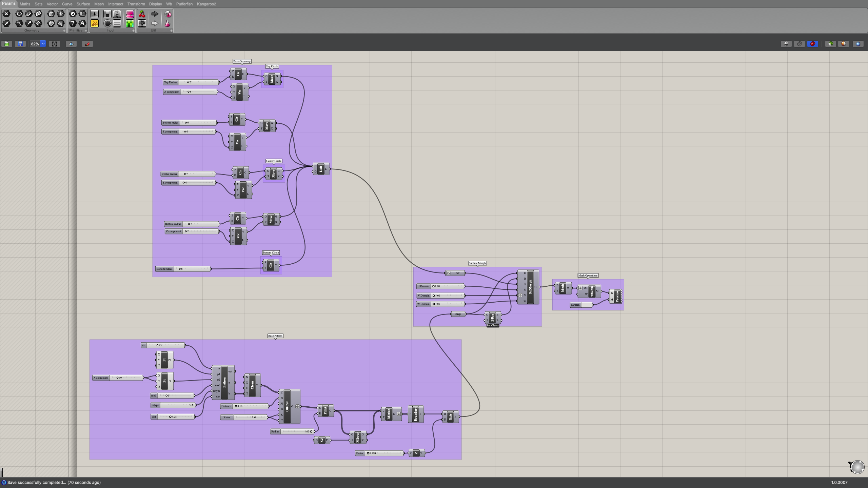
Task: Click the Factor slider
Action: coord(379,453)
